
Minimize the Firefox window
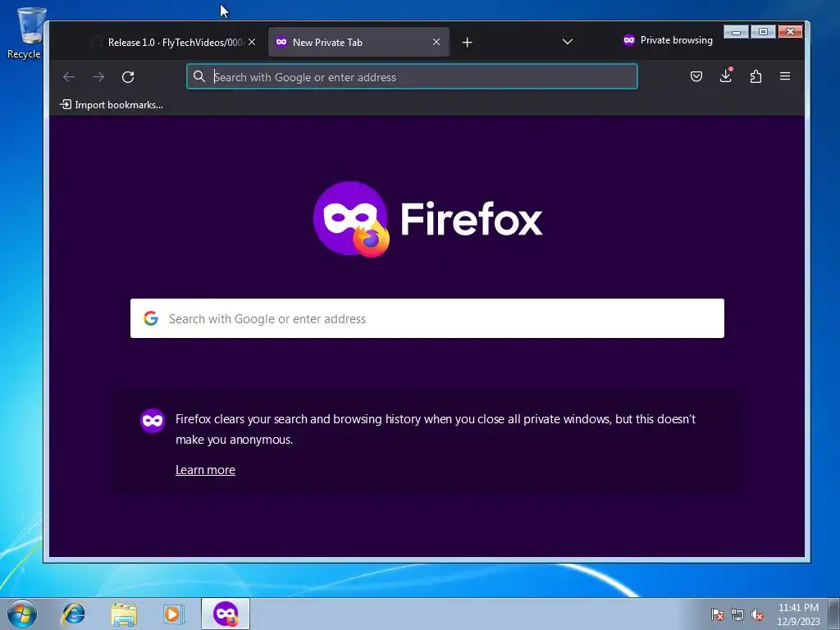(736, 32)
